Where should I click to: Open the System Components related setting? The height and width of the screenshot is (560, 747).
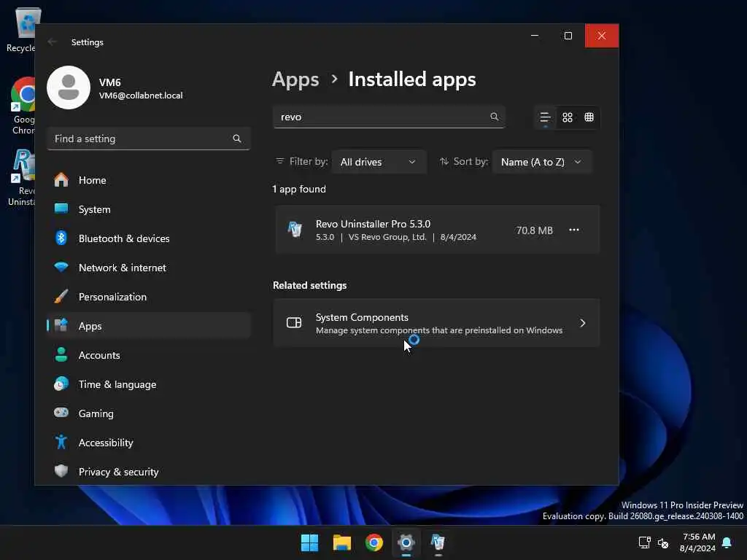point(436,323)
